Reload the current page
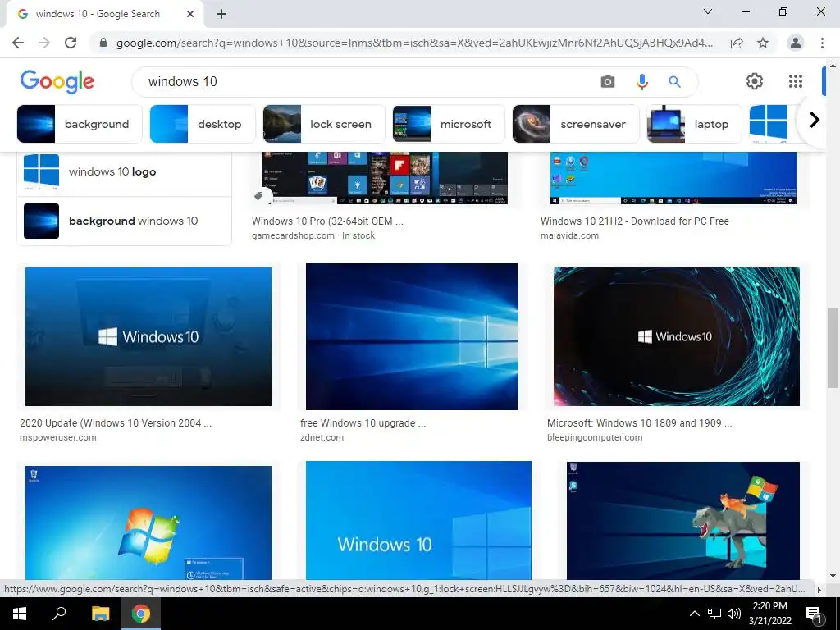840x630 pixels. tap(71, 43)
